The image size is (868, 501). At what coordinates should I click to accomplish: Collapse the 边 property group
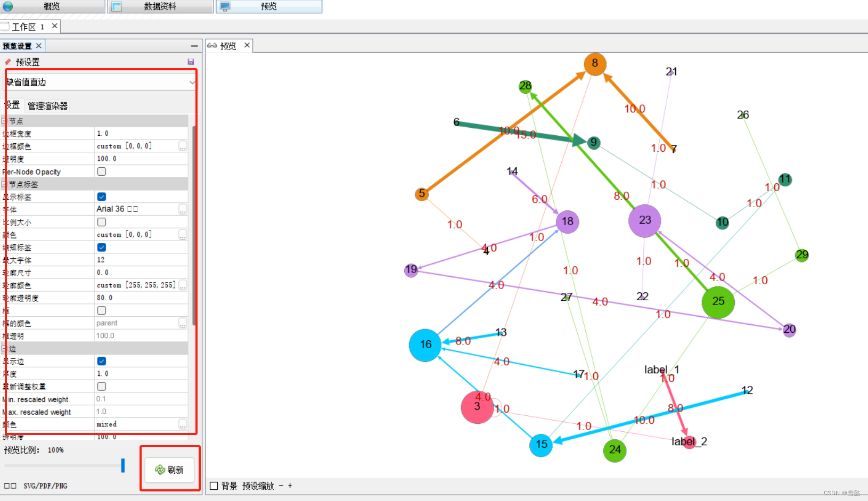pos(4,349)
